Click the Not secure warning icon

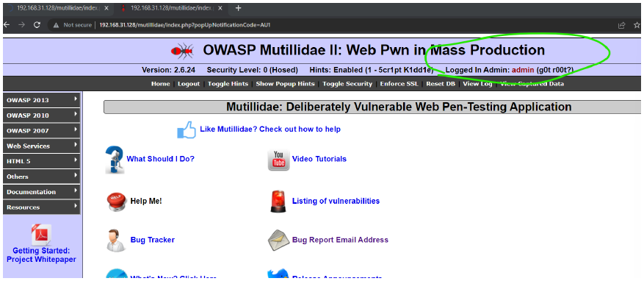tap(57, 25)
